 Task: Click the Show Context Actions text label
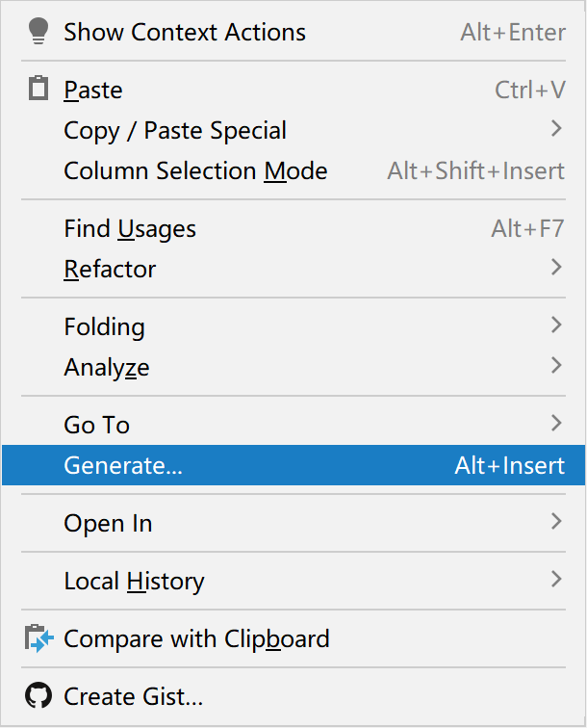(185, 32)
